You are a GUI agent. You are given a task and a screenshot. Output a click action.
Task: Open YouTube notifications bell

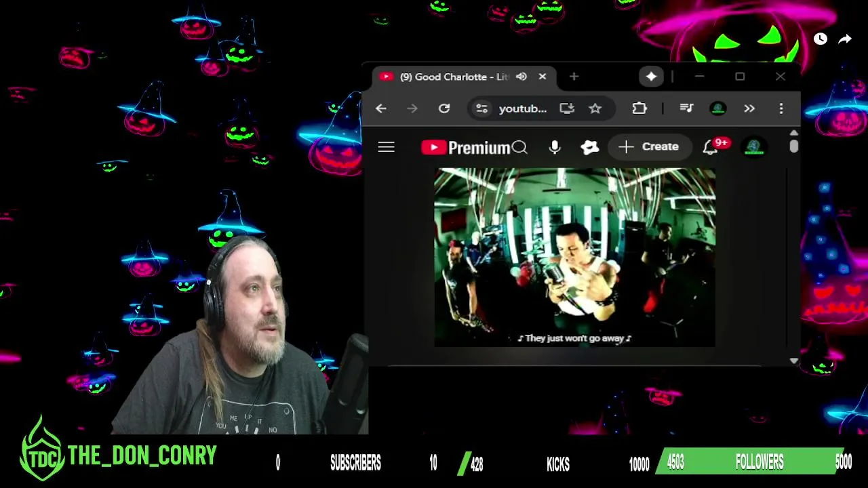[710, 147]
